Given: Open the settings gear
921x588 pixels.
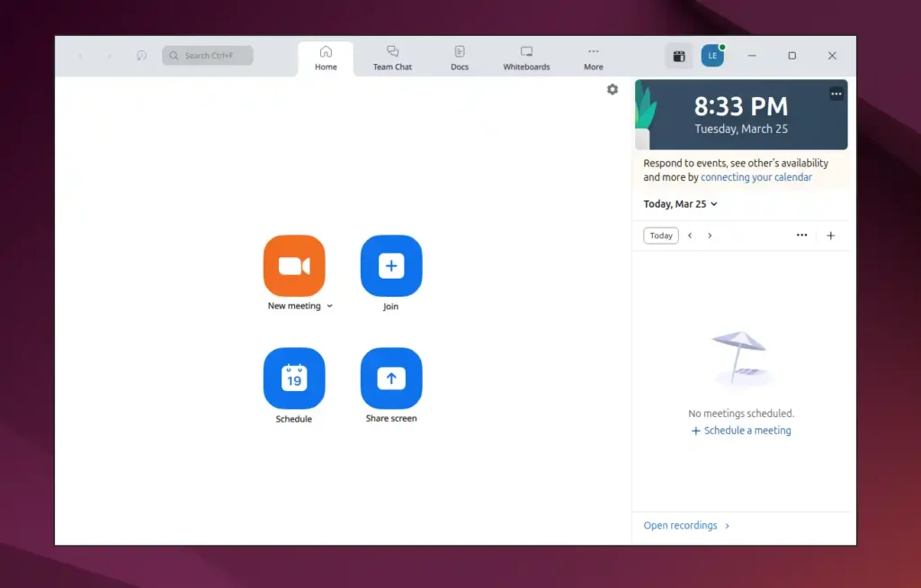Looking at the screenshot, I should (613, 89).
